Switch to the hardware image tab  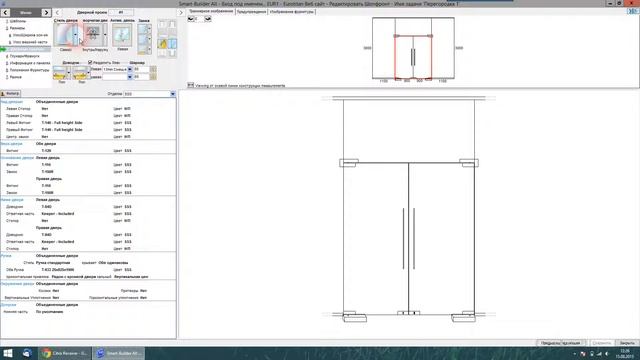tap(292, 12)
